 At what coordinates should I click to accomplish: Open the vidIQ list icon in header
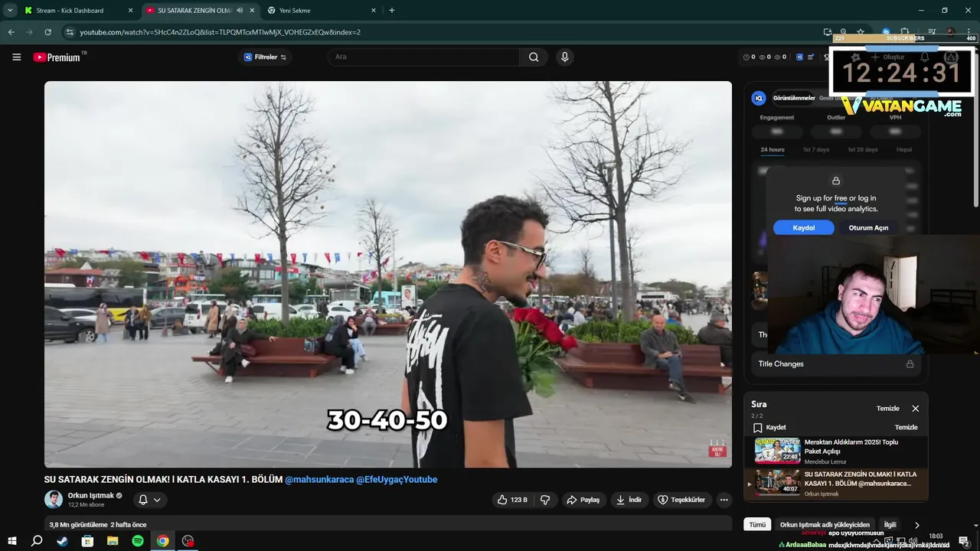point(811,57)
